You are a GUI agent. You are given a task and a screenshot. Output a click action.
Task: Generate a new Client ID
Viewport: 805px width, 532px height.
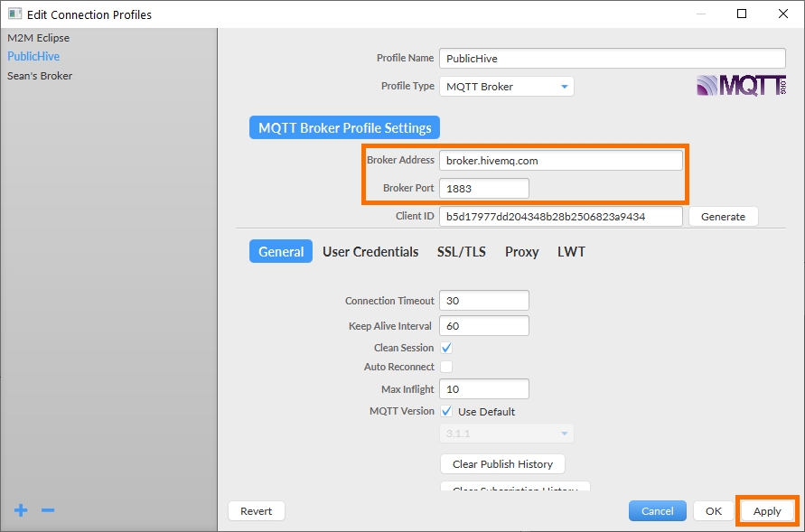coord(723,217)
